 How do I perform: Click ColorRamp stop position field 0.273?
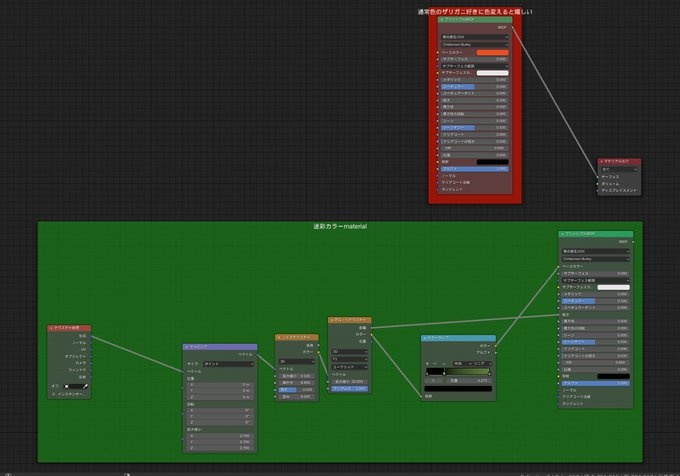point(469,381)
